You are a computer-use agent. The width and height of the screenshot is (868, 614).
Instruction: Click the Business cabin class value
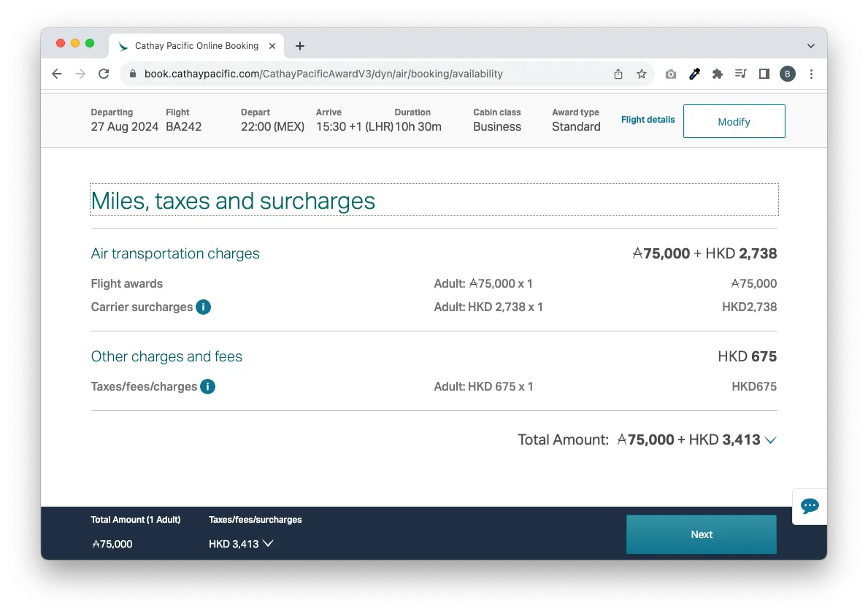(x=497, y=127)
